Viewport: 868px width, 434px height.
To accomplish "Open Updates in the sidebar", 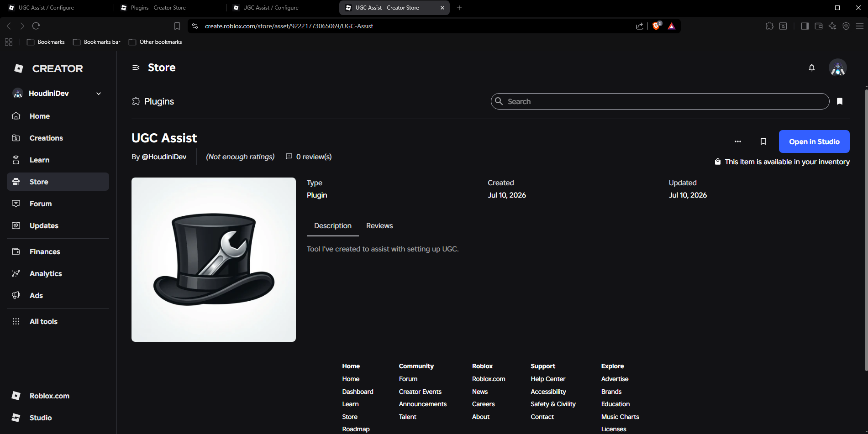I will [x=58, y=225].
